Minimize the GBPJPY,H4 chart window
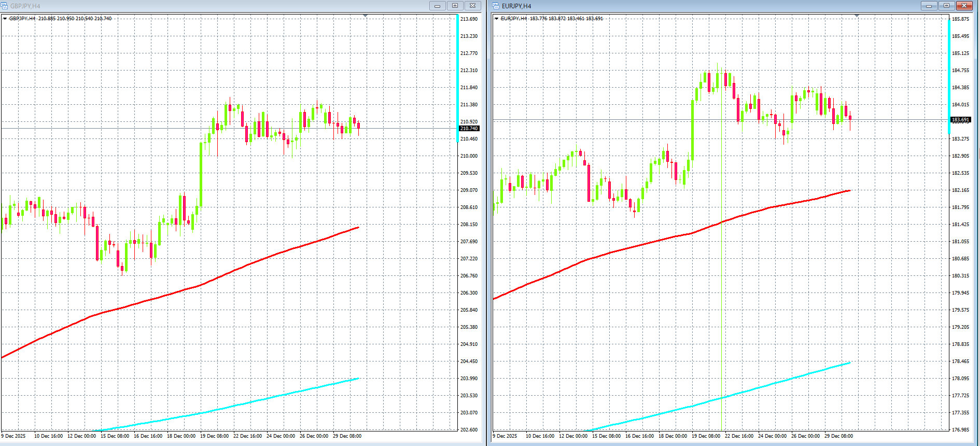This screenshot has height=446, width=980. [x=437, y=6]
